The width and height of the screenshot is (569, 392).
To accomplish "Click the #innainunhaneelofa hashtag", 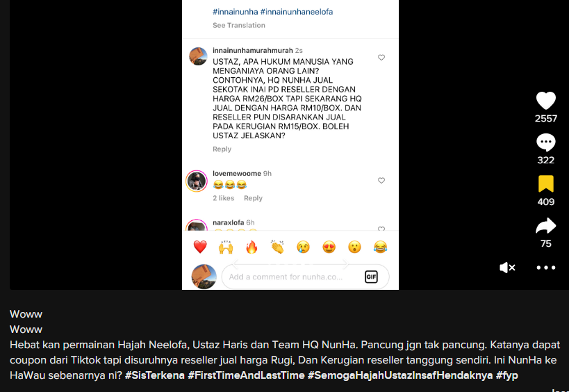I will click(x=297, y=12).
